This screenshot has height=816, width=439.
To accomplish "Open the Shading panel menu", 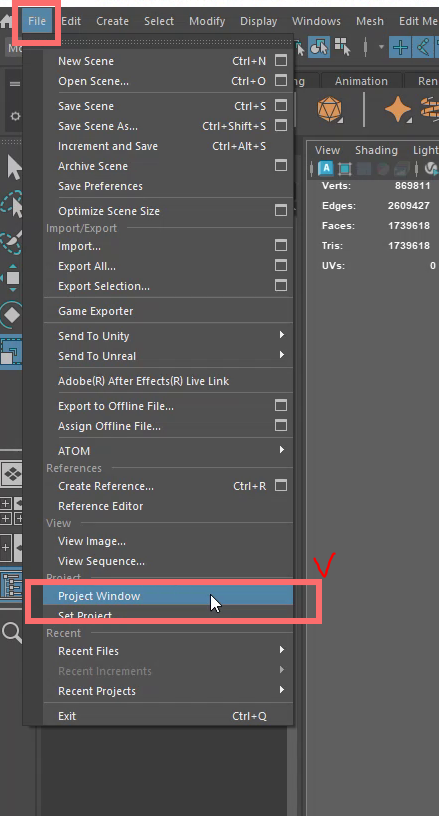I will pos(376,150).
